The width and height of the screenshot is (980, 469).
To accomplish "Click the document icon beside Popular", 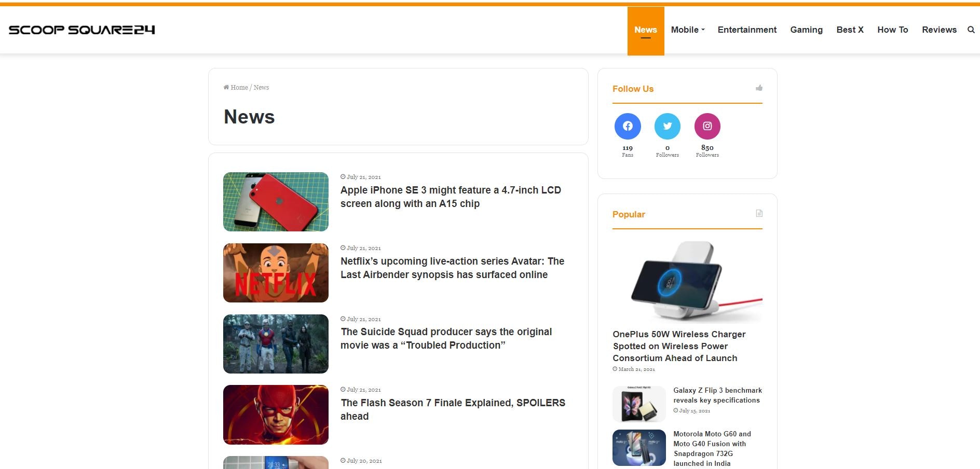I will pyautogui.click(x=759, y=213).
